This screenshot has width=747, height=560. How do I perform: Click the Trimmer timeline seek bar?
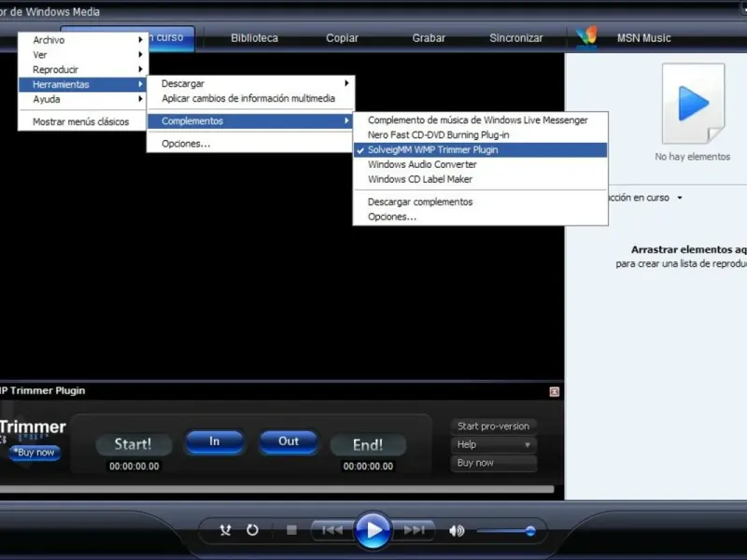coord(276,489)
